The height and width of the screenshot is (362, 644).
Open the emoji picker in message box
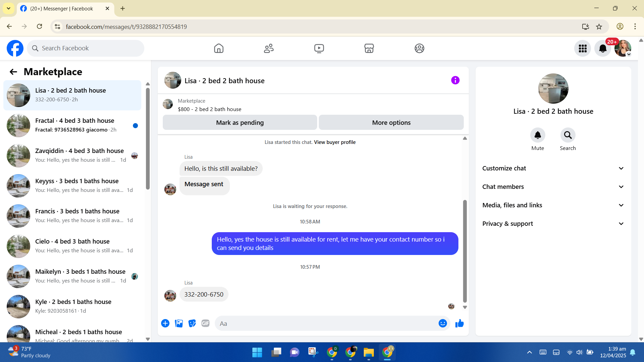click(x=443, y=323)
